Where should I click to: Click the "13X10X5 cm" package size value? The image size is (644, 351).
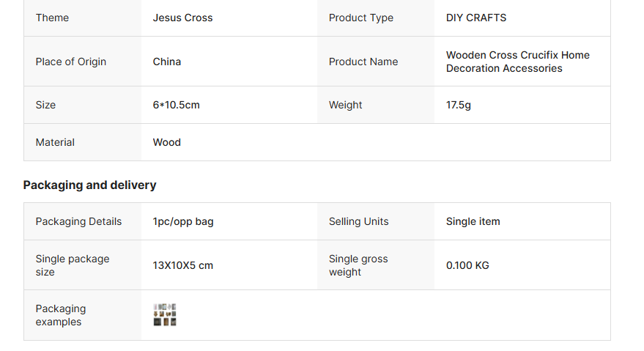182,265
